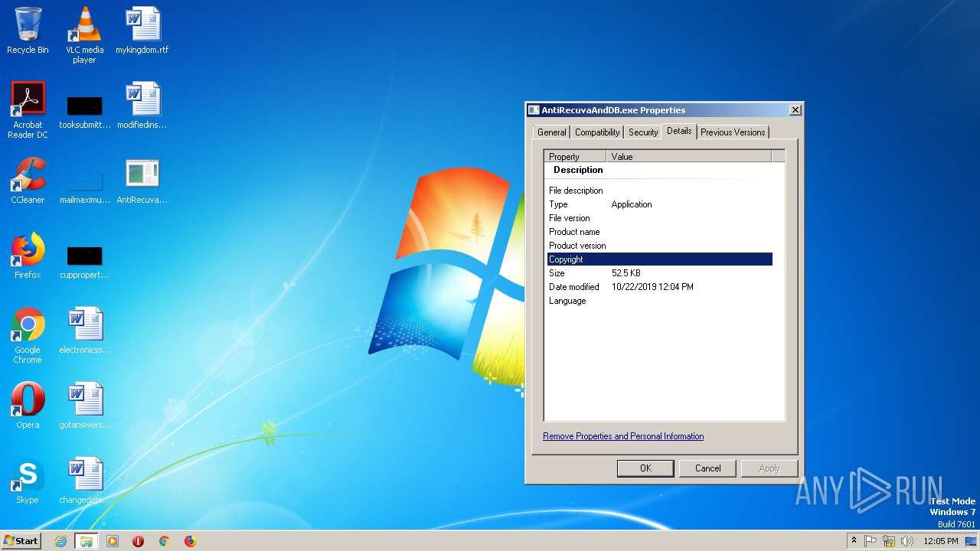Click Cancel in Properties dialog
Viewport: 980px width, 551px height.
tap(707, 468)
